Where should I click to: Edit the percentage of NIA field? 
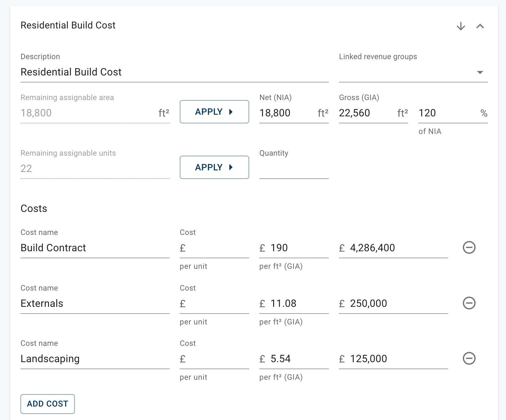pyautogui.click(x=453, y=113)
